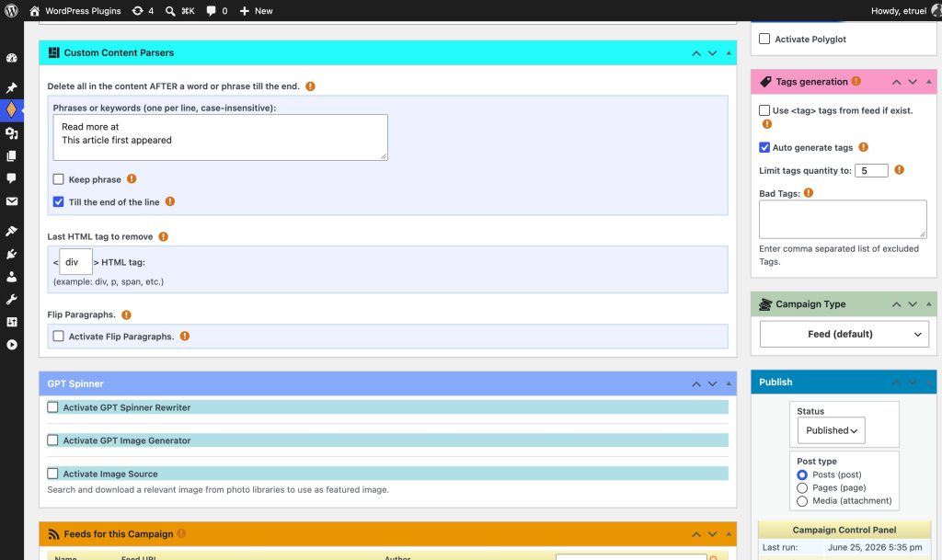Open the WordPress logo menu
Image resolution: width=942 pixels, height=560 pixels.
click(x=11, y=11)
